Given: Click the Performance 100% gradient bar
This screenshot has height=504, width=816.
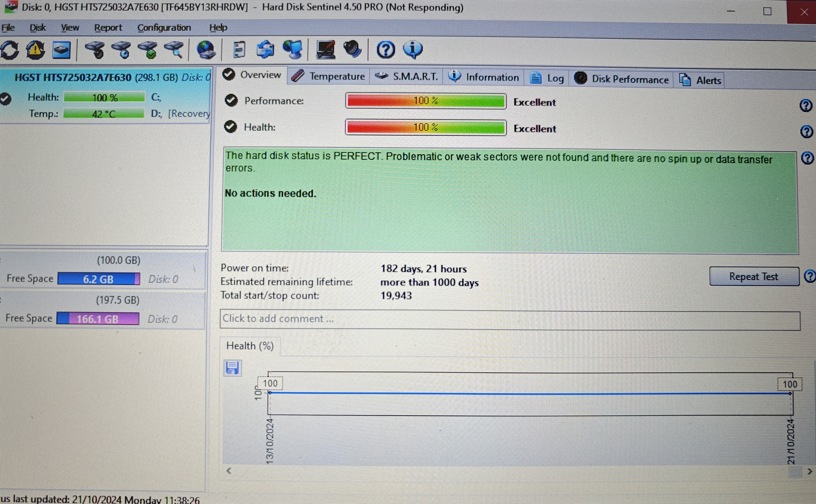Looking at the screenshot, I should [426, 101].
